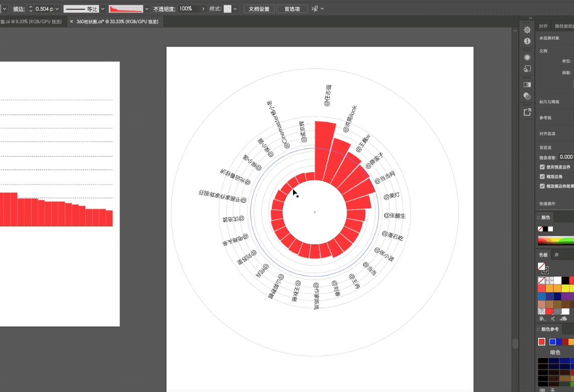Switch to the 路径查找器 panel tab

click(564, 27)
